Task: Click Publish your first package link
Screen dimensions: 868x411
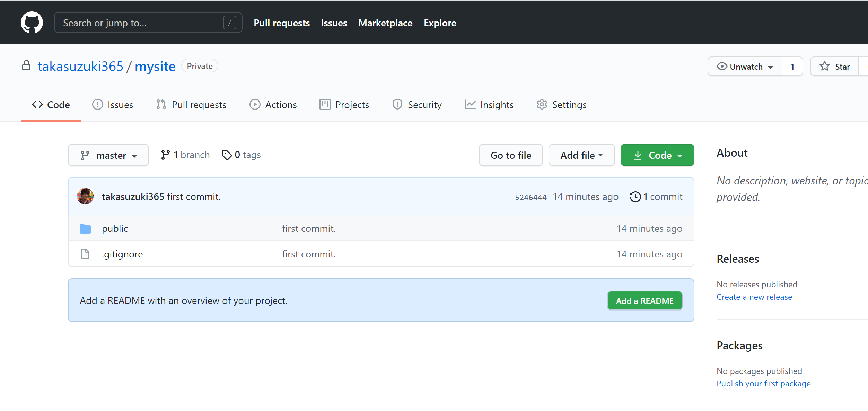Action: [x=764, y=384]
